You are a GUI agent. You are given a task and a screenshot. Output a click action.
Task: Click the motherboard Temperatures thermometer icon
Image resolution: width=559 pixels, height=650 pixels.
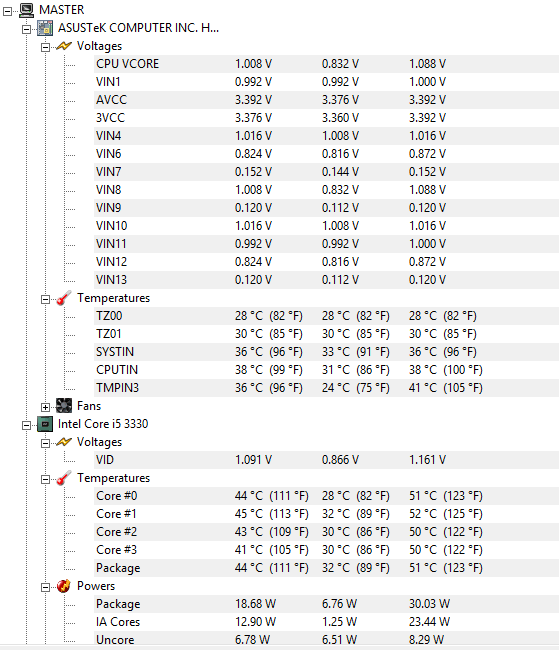tap(64, 298)
